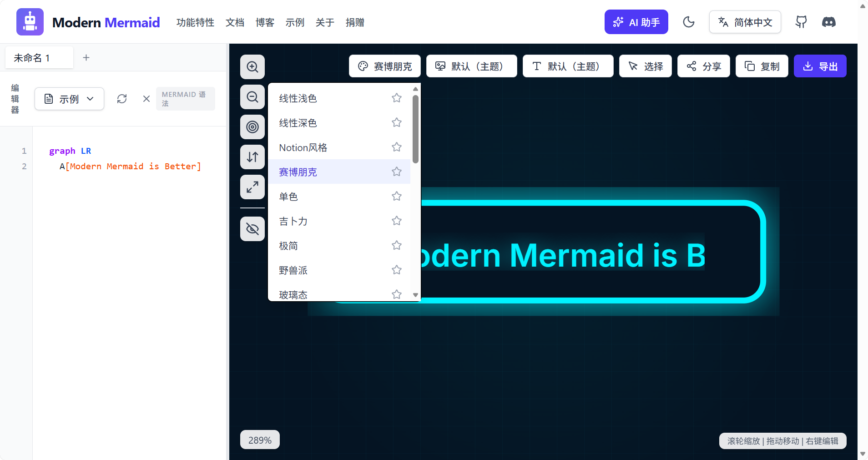
Task: Click the refresh icon in editor toolbar
Action: (122, 99)
